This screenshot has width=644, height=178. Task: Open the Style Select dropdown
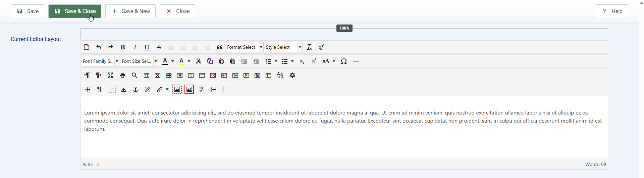pos(284,47)
